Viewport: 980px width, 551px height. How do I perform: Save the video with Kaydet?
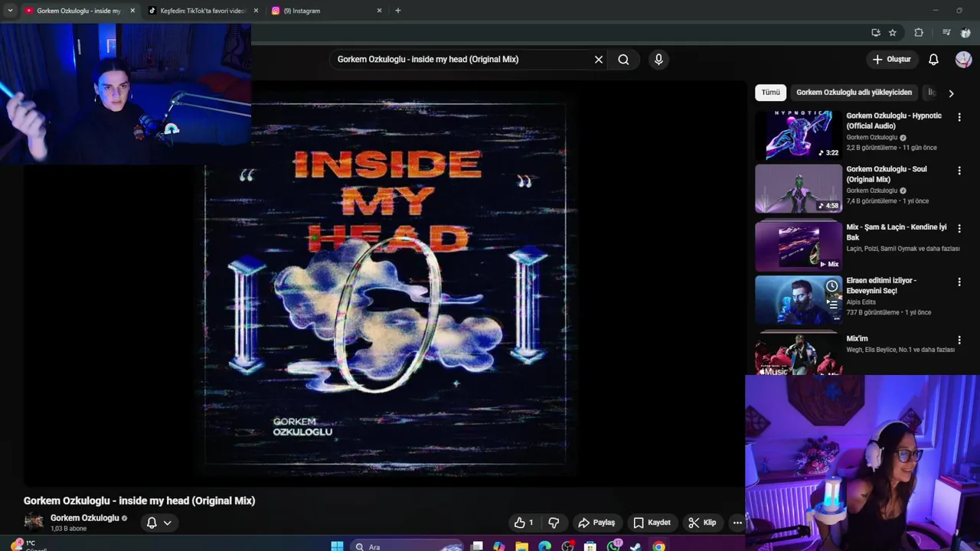coord(652,523)
